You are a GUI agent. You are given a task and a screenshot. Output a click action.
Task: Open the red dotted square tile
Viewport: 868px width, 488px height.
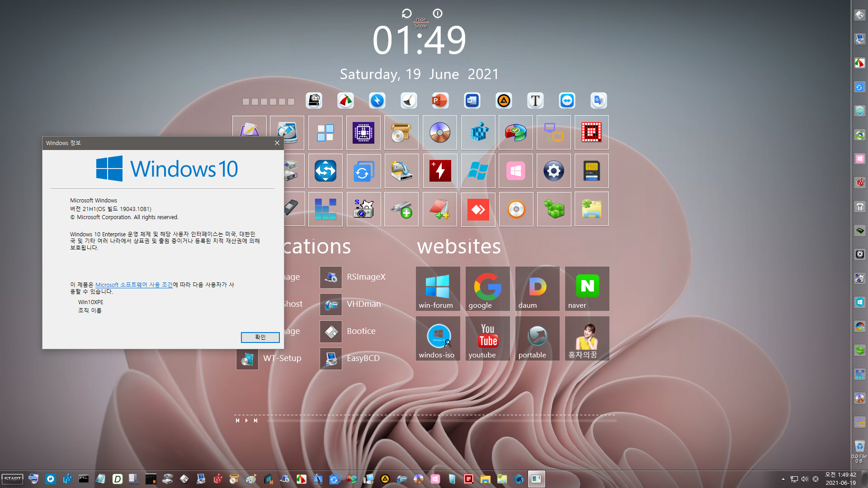(x=591, y=132)
